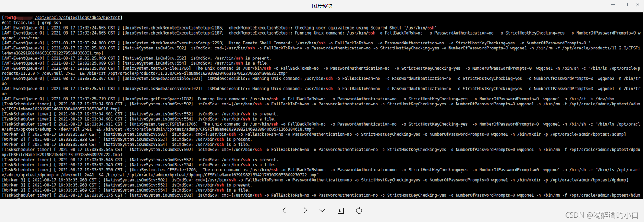This screenshot has height=222, width=644.
Task: Go to the next image with right arrow
Action: [304, 210]
